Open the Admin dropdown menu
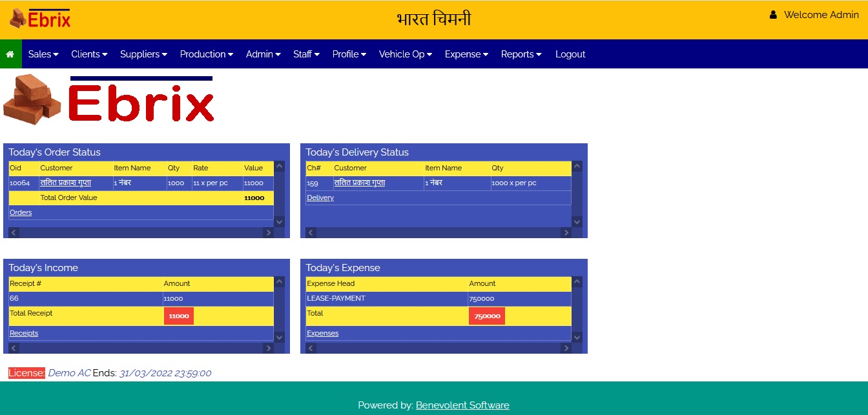868x415 pixels. pos(263,54)
